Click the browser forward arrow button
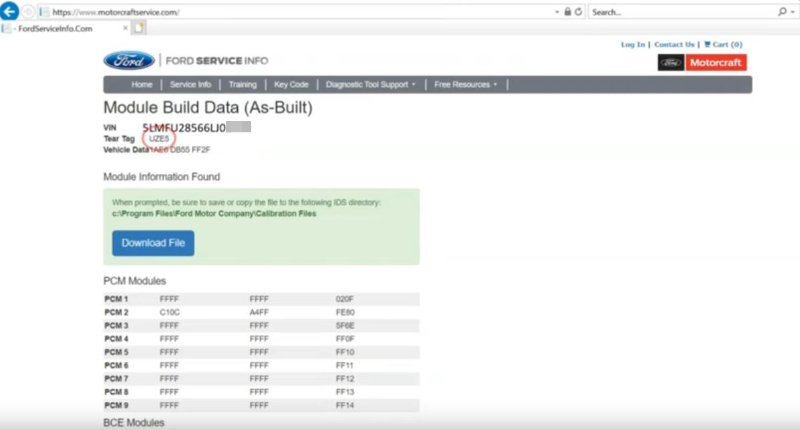Screen dimensions: 800x430 28,12
